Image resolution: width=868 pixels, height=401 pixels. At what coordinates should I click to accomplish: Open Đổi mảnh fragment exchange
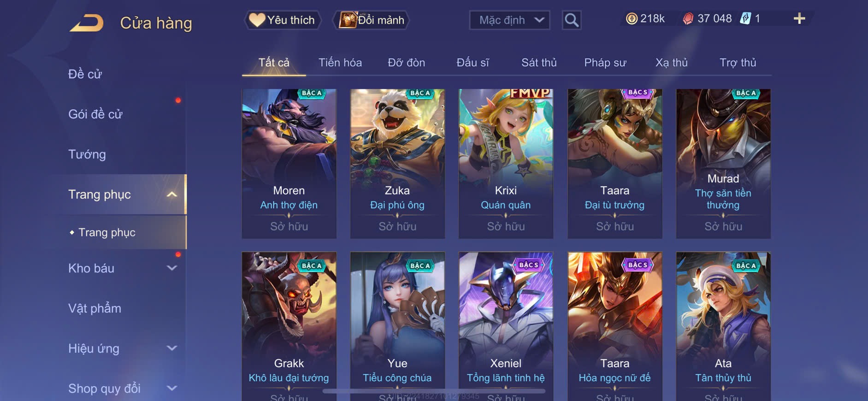coord(372,20)
